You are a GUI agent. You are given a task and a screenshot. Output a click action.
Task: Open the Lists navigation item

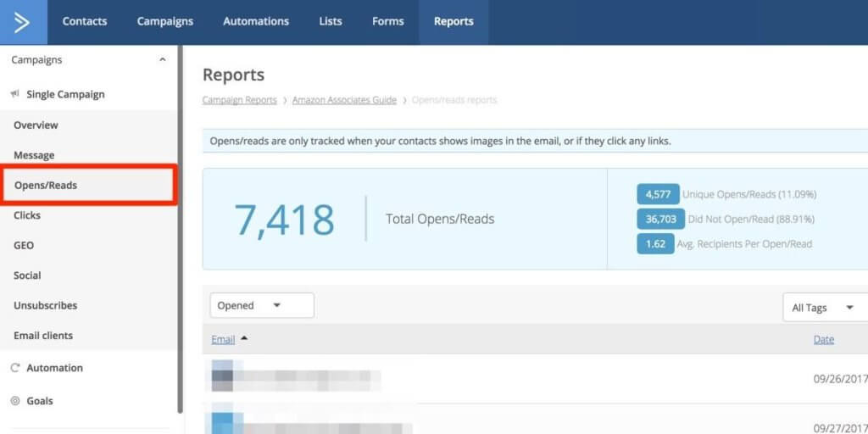point(331,22)
